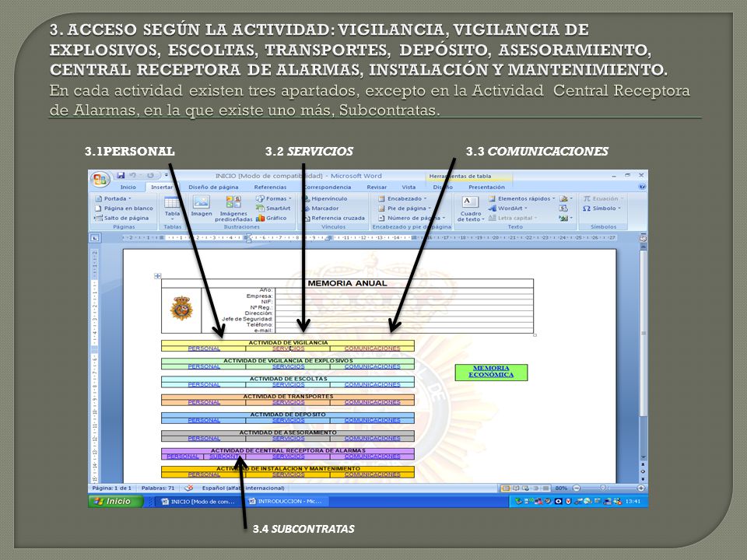This screenshot has width=747, height=560.
Task: Click the Word help question mark icon
Action: (x=642, y=187)
